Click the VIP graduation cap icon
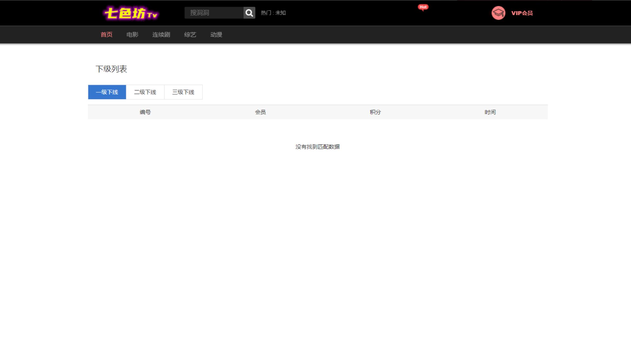 tap(498, 13)
